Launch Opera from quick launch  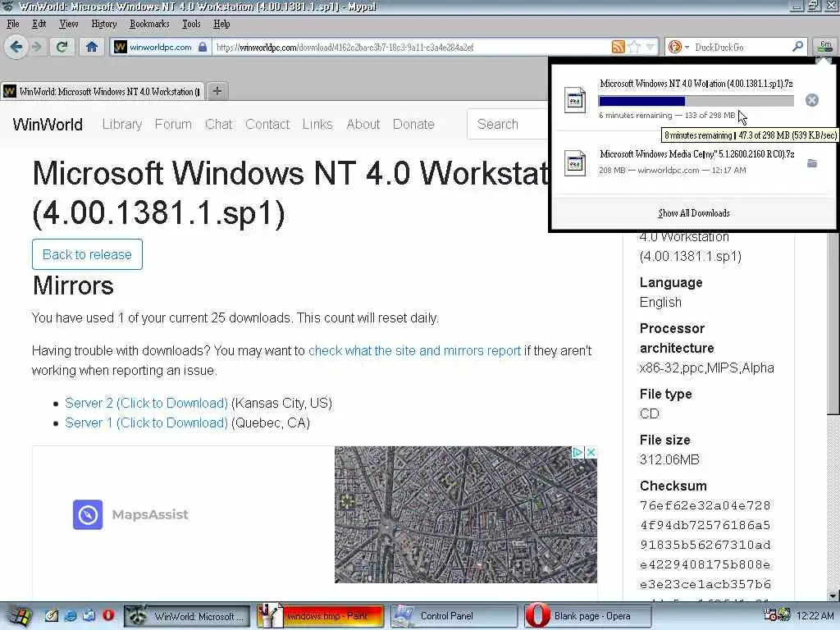point(108,615)
